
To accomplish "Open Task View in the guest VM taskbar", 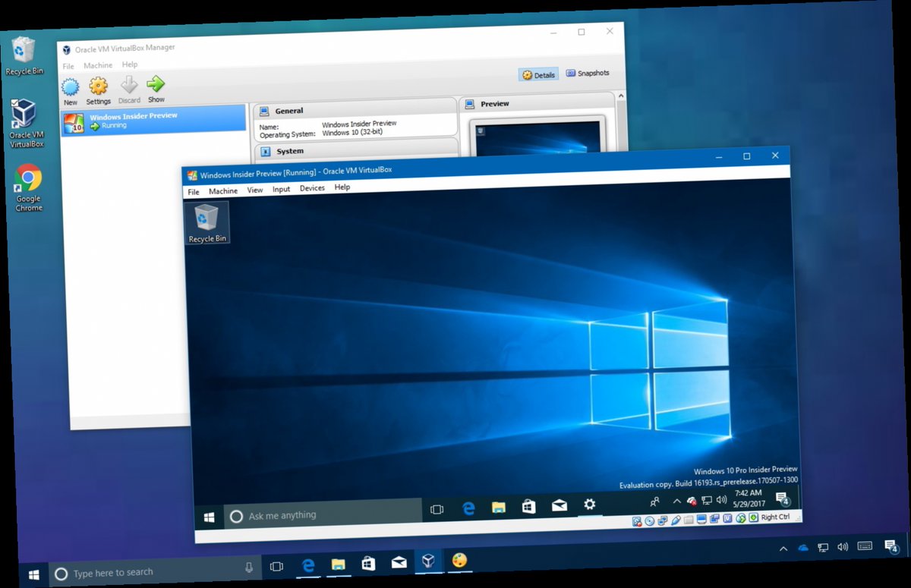I will point(437,509).
